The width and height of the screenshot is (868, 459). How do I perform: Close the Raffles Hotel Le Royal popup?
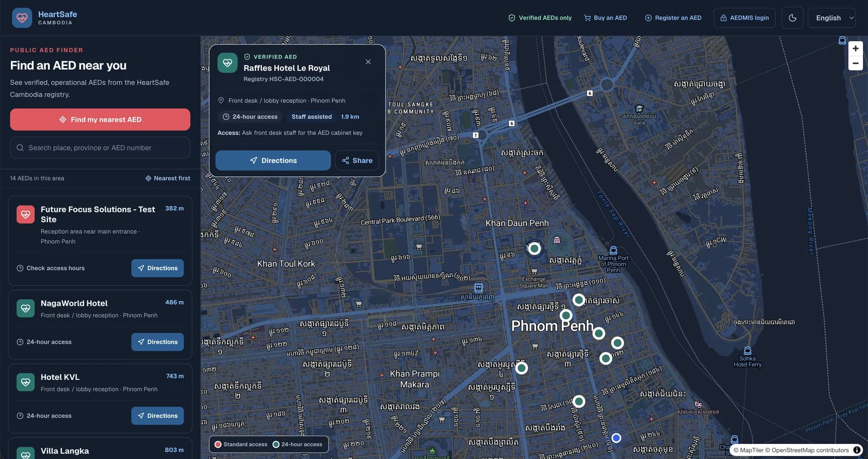coord(368,62)
